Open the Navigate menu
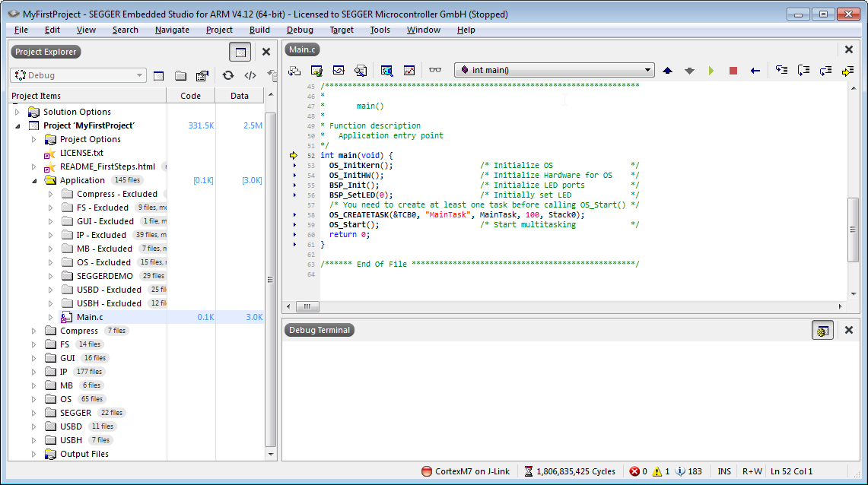This screenshot has width=868, height=485. click(172, 30)
